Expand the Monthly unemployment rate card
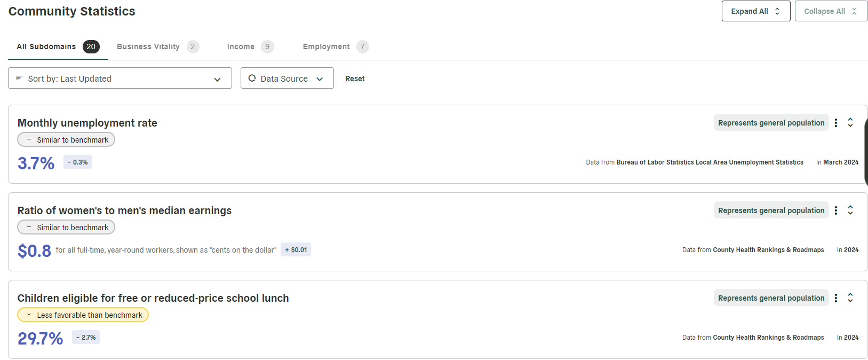This screenshot has height=360, width=868. point(850,122)
